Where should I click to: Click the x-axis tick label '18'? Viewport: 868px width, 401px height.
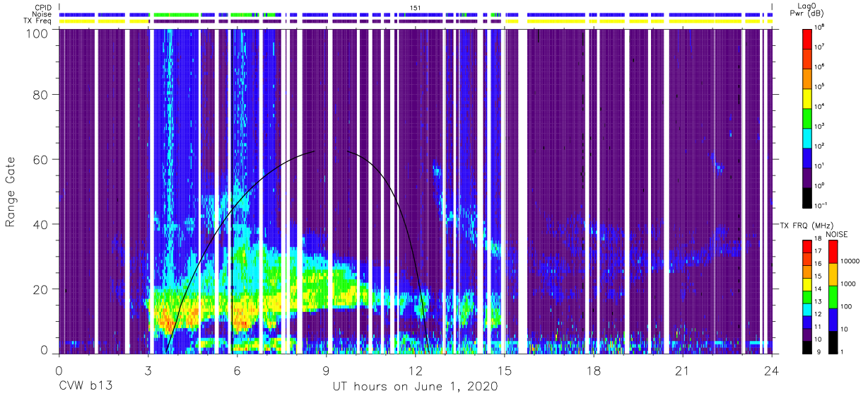click(594, 370)
